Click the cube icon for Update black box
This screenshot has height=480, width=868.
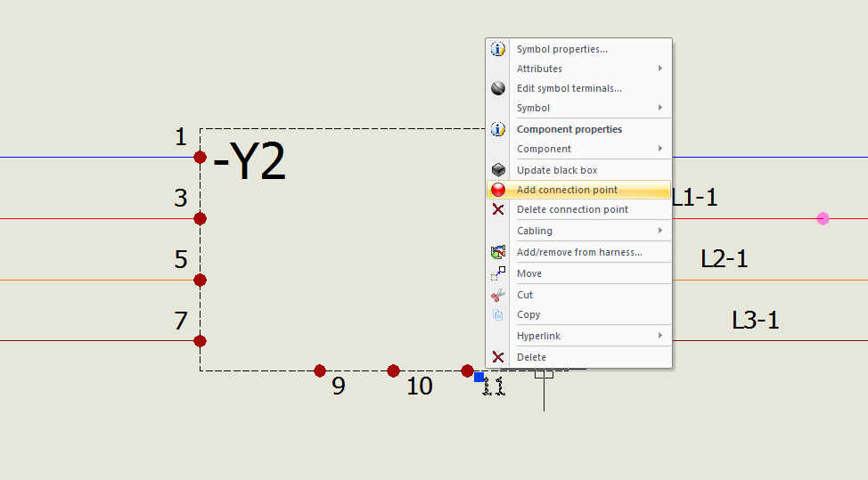click(x=498, y=170)
